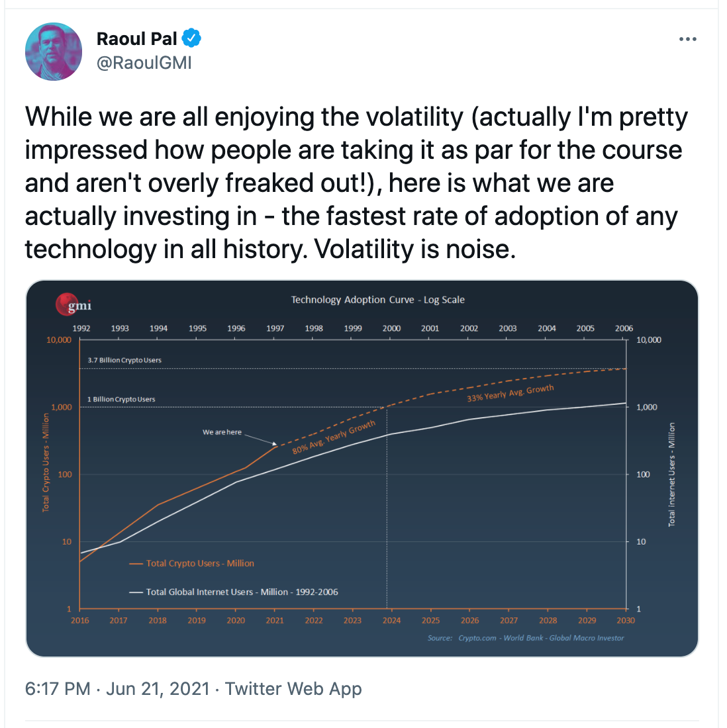Click the orange Total Crypto Users legend line
Viewport: 727px width, 728px height.
point(137,564)
